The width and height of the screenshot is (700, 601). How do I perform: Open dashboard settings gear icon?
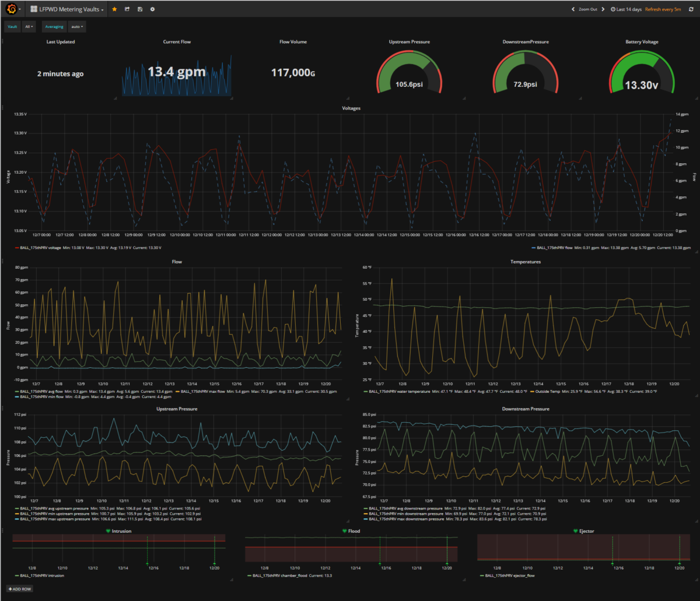coord(153,9)
